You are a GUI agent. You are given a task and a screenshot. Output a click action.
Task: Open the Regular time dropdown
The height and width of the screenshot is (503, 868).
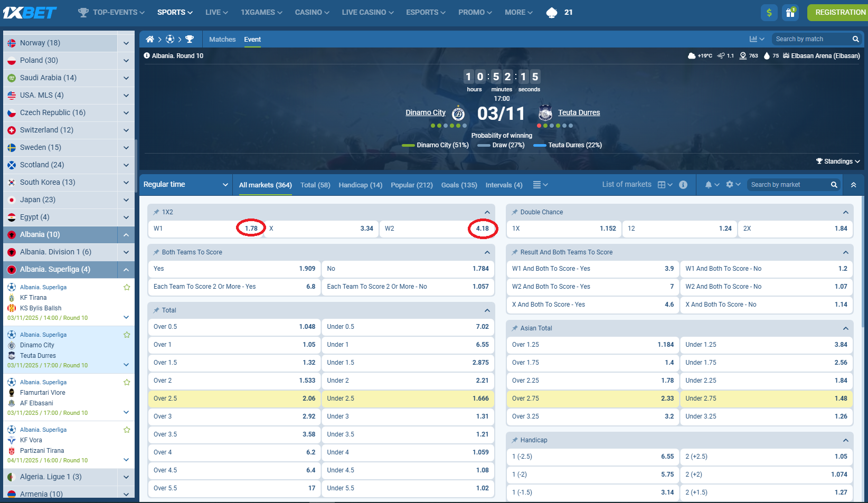(185, 184)
